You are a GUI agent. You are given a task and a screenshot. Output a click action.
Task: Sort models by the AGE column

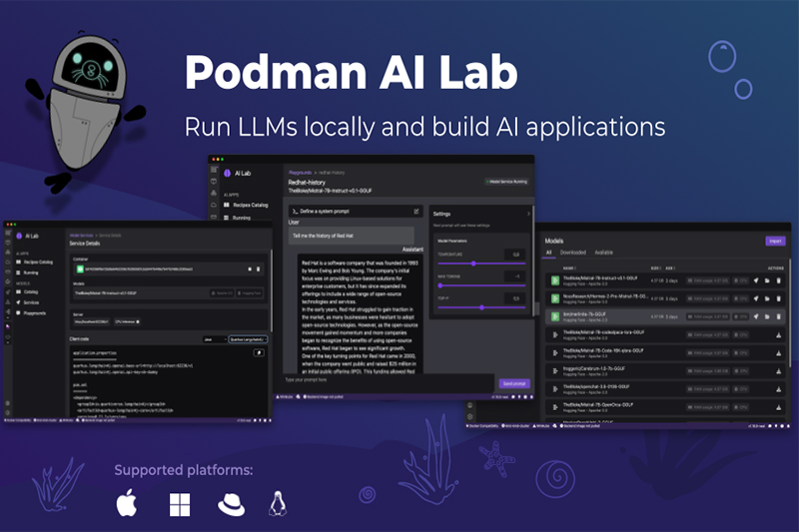pyautogui.click(x=670, y=267)
